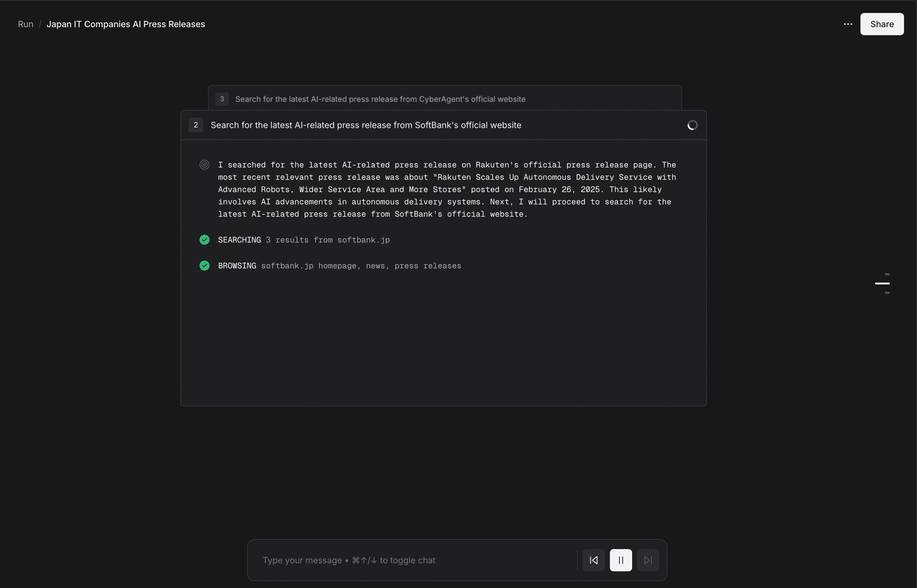Click the target icon beside the Rakuten summary
The image size is (917, 588).
click(204, 165)
